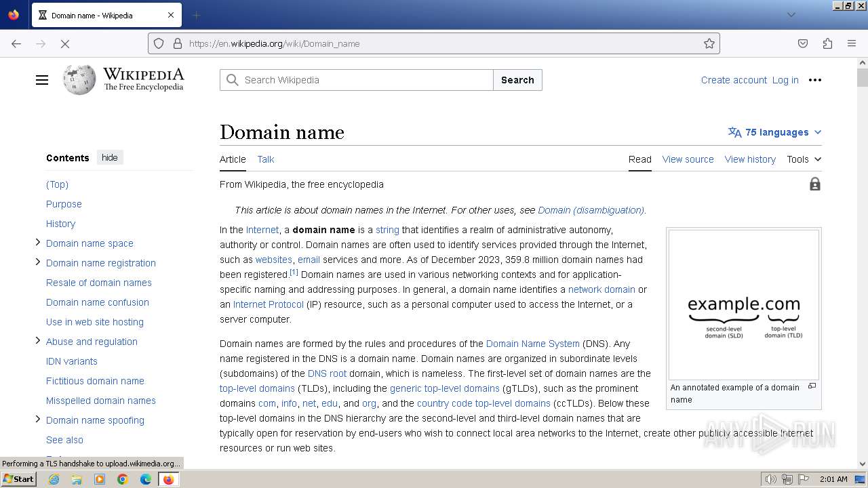This screenshot has width=868, height=488.
Task: Open footnote reference [1]
Action: [294, 272]
